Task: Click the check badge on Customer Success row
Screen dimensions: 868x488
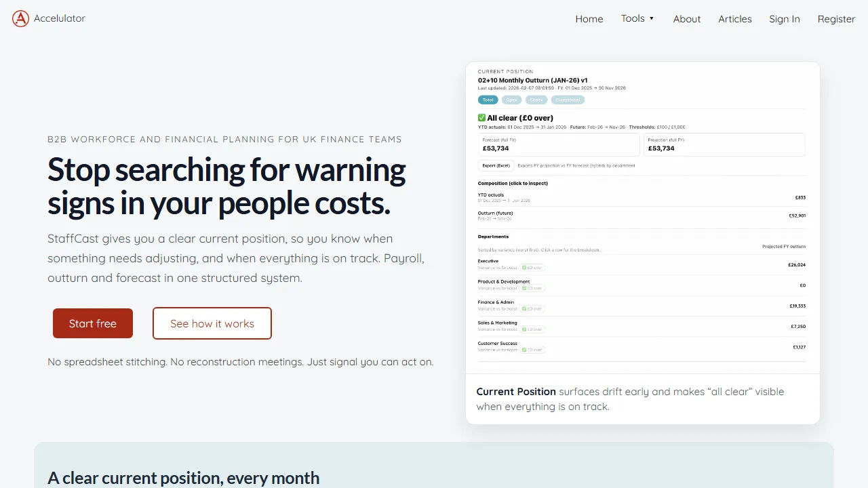Action: click(x=532, y=350)
